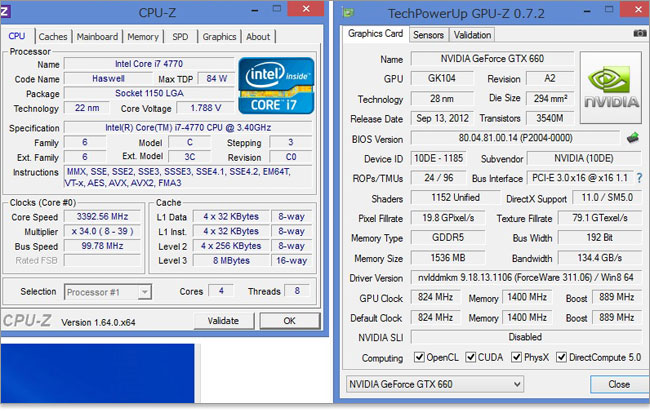Click the Core Voltage value 1.788 V
Viewport: 650px width, 411px height.
205,108
